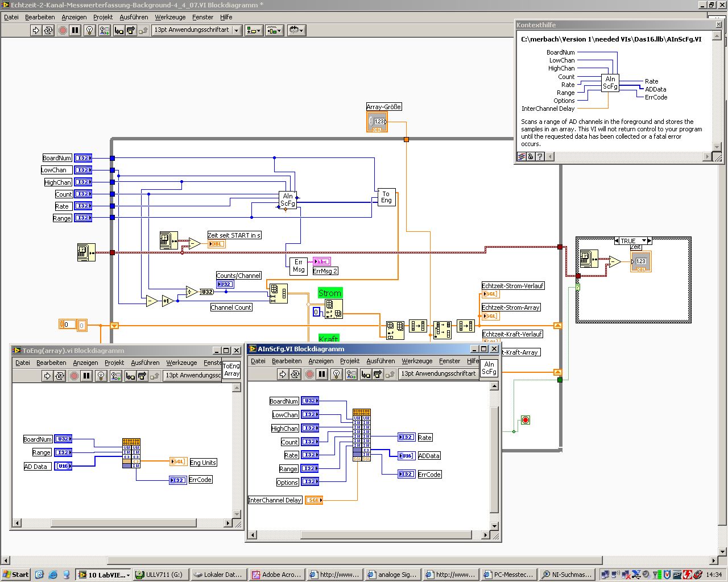Screen dimensions: 728x582
Task: Click Step Into icon in main toolbar
Action: tap(118, 30)
